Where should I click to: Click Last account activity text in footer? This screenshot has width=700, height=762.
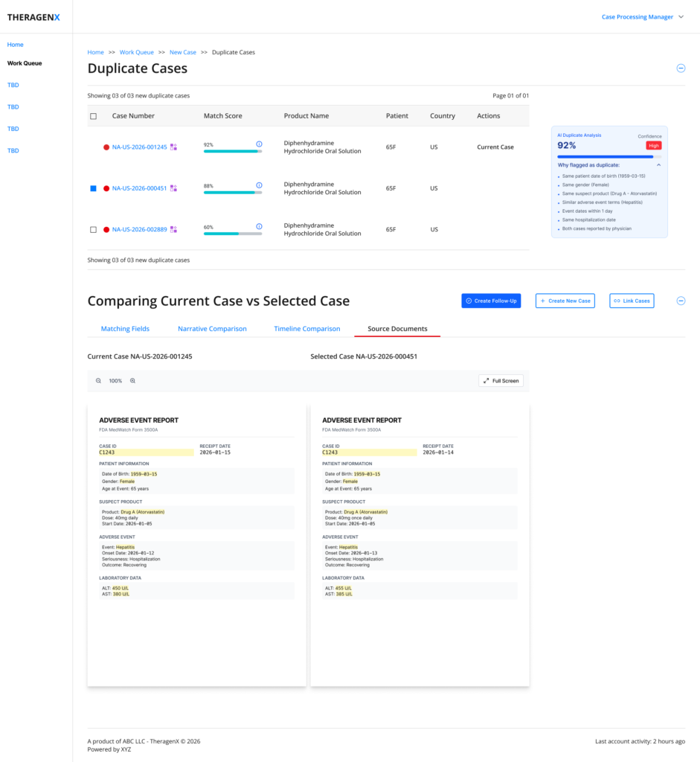[640, 742]
